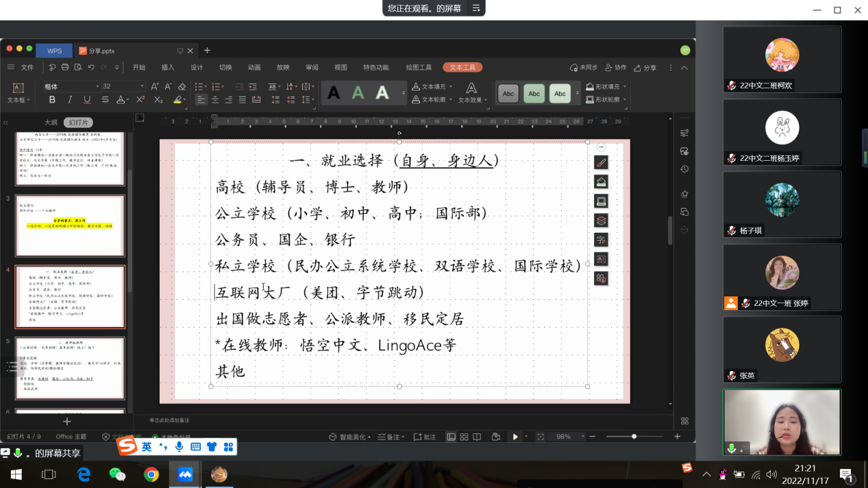This screenshot has width=868, height=488.
Task: Toggle the 备注 notes pane
Action: point(390,437)
